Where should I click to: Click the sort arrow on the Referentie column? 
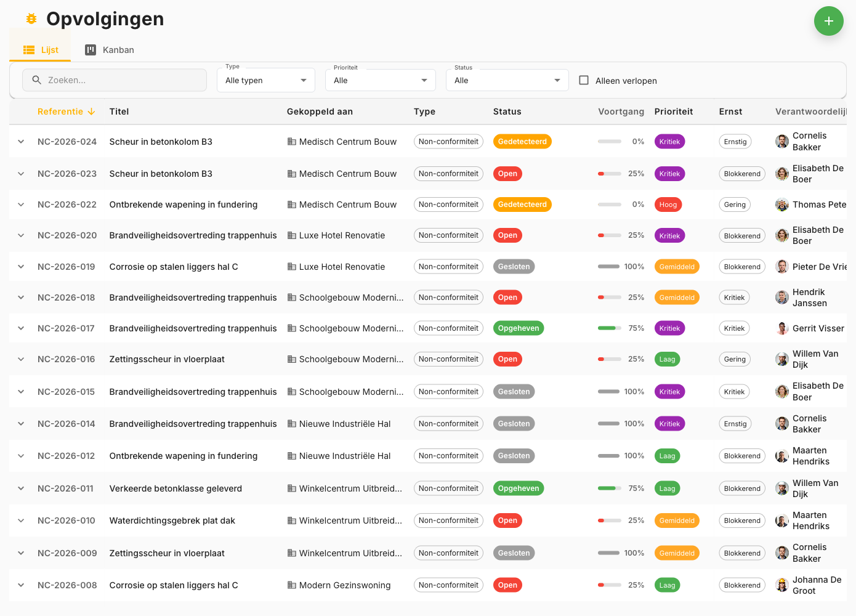coord(92,111)
